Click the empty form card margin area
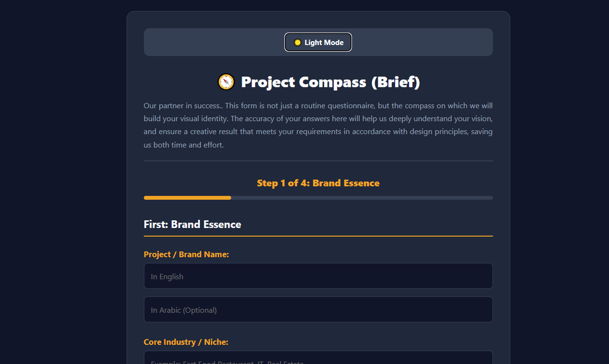This screenshot has height=364, width=609. 135,192
